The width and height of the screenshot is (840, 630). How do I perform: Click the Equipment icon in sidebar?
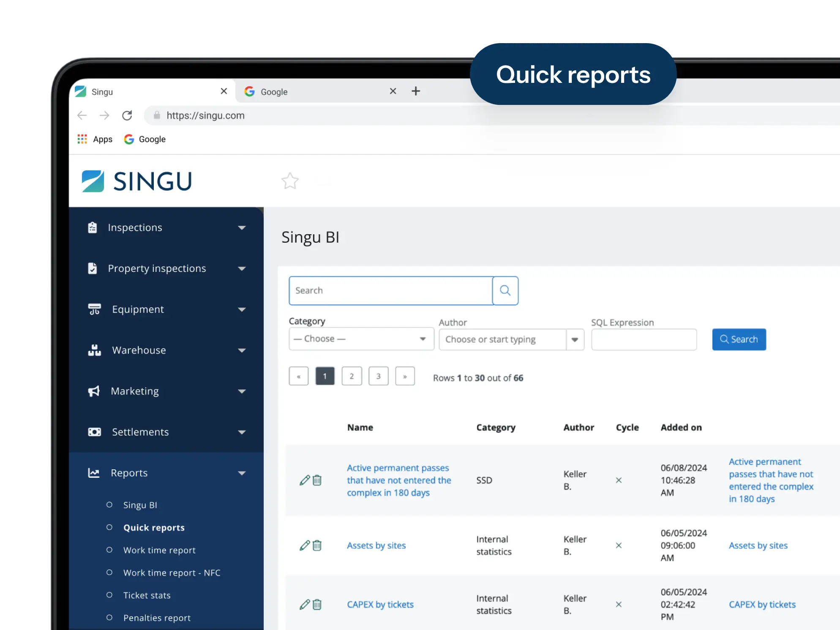click(95, 309)
